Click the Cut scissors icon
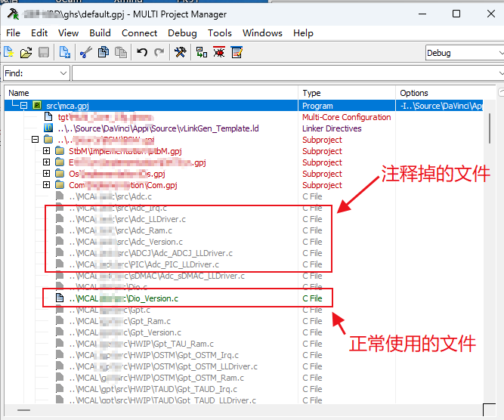The image size is (504, 420). (85, 52)
